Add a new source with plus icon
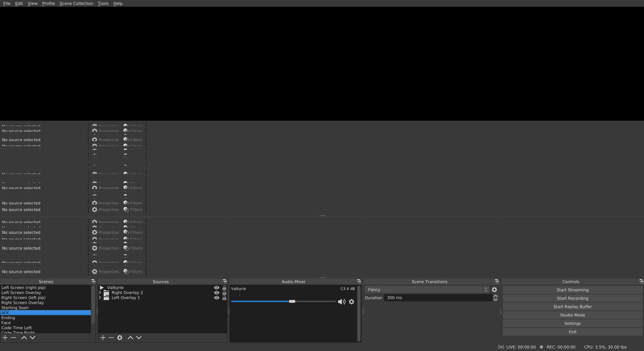The image size is (644, 351). (x=103, y=338)
